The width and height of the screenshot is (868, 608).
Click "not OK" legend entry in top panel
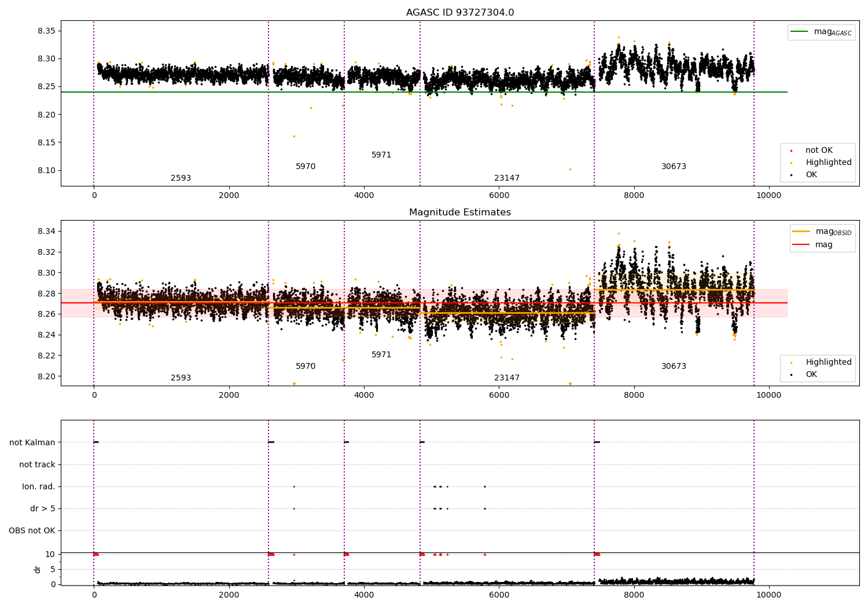818,151
